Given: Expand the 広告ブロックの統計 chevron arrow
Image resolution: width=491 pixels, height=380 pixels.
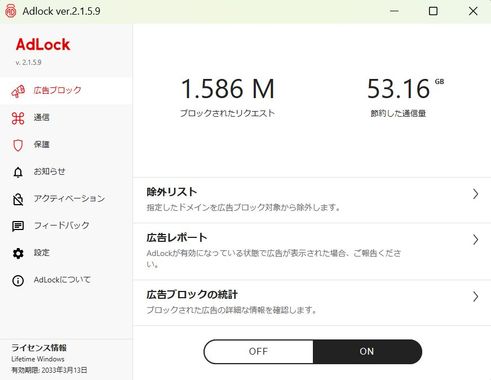Looking at the screenshot, I should coord(475,296).
